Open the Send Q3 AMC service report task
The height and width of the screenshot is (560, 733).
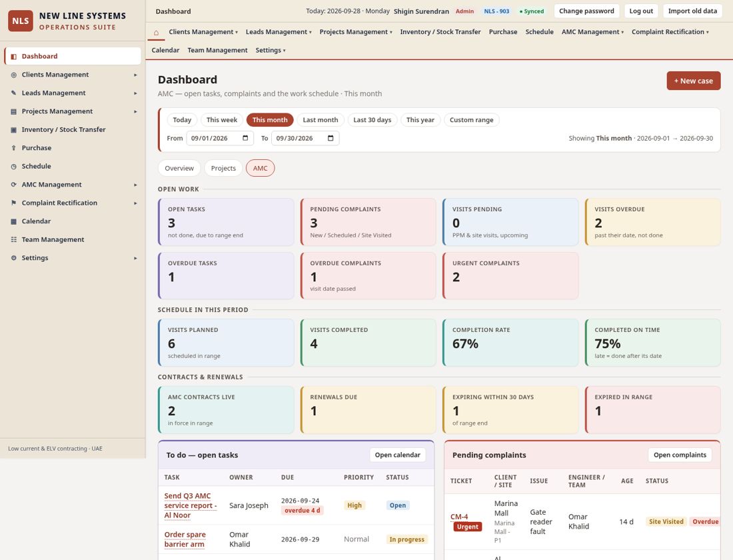click(191, 505)
